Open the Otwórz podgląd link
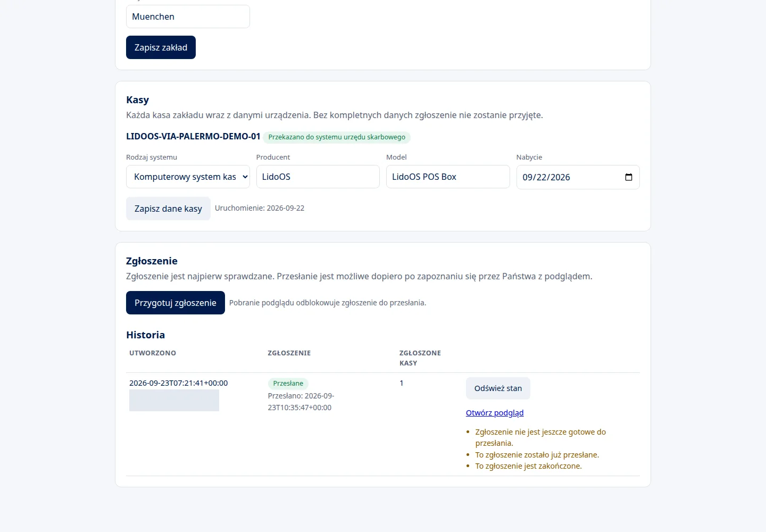The width and height of the screenshot is (766, 532). (x=495, y=413)
